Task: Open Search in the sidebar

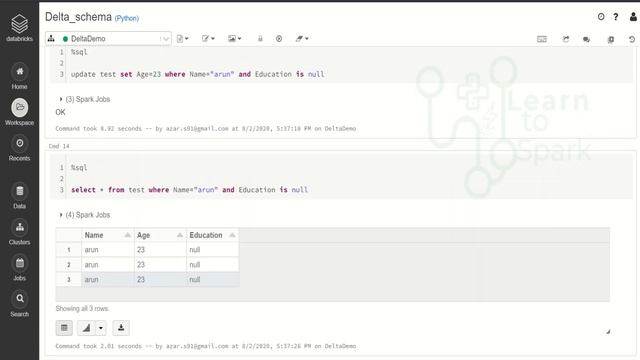Action: click(19, 304)
